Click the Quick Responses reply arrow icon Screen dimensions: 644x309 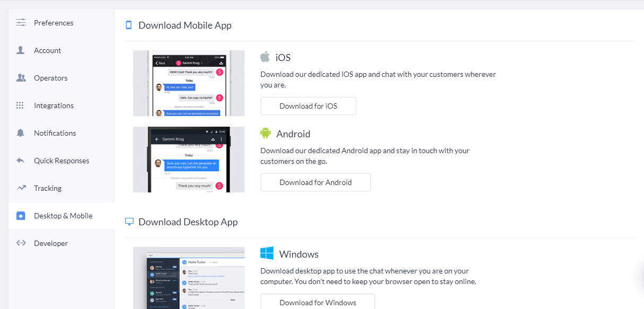(21, 161)
